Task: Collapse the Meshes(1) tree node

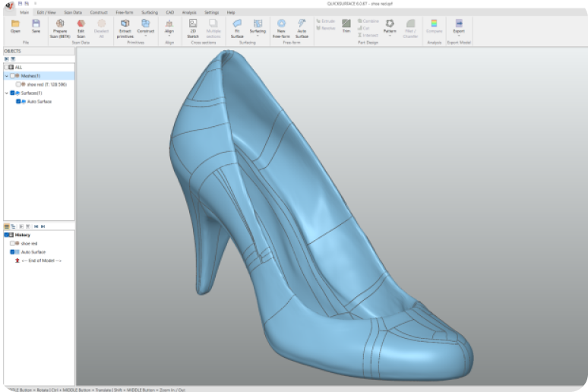Action: click(6, 76)
